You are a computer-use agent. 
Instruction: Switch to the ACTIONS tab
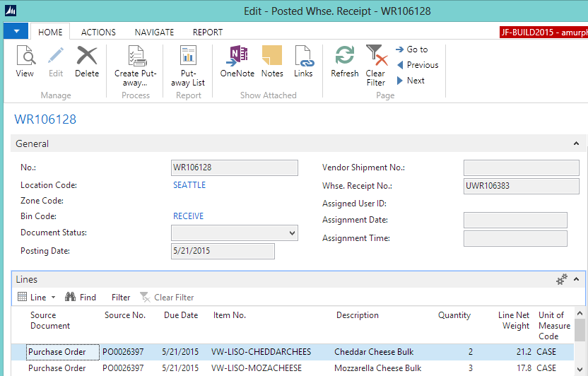[98, 33]
